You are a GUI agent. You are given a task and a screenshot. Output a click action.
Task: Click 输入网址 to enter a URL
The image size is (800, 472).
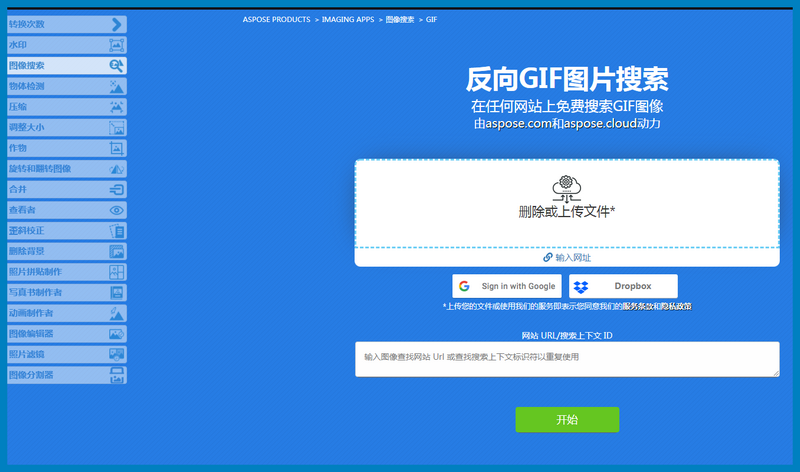[x=567, y=258]
